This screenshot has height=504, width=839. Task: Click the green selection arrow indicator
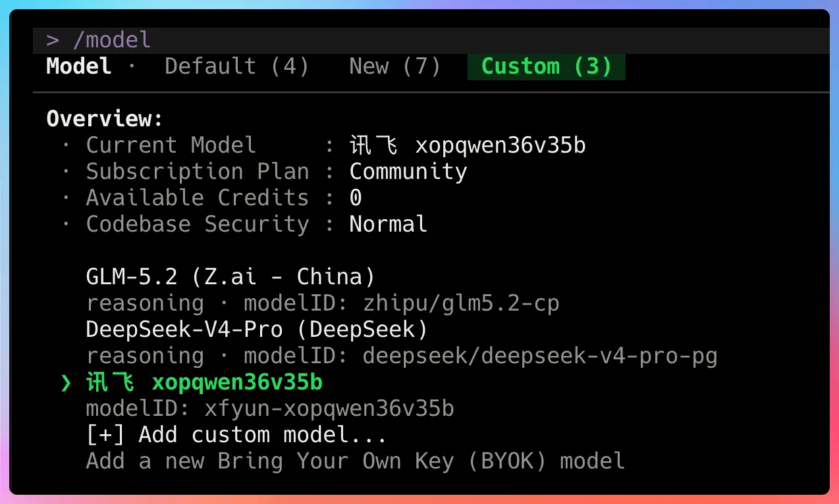tap(65, 383)
